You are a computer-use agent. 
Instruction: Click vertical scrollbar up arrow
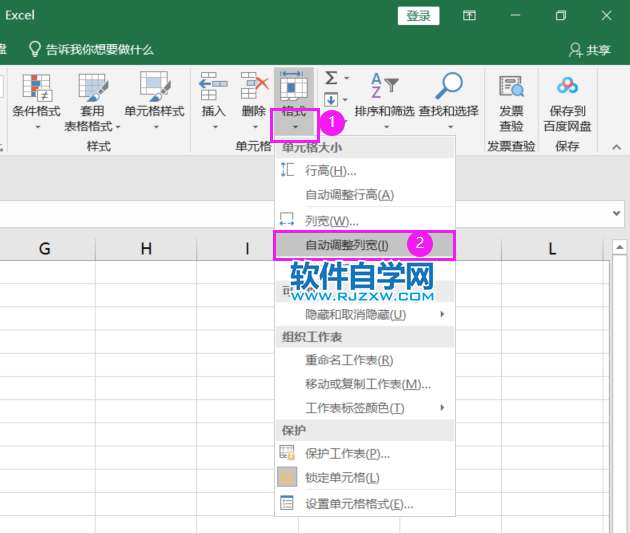620,247
